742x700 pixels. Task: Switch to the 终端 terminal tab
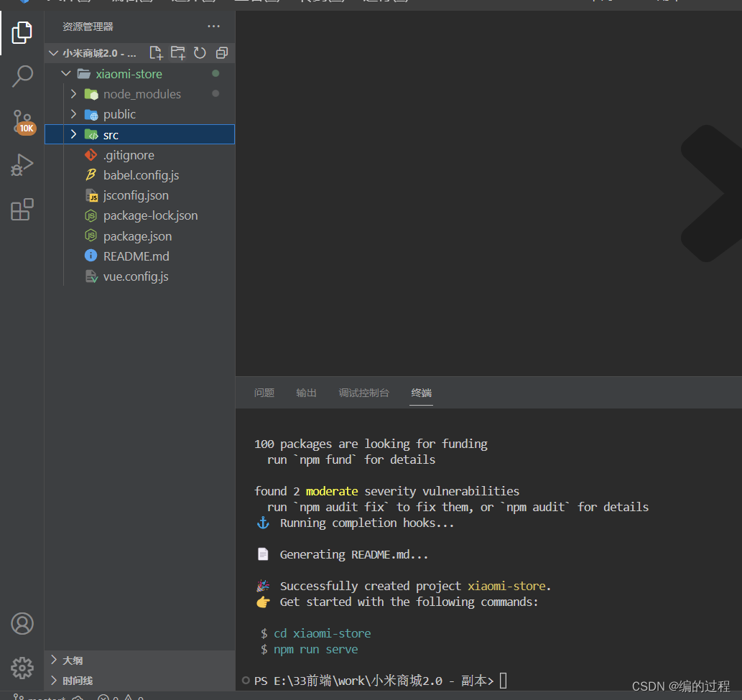pos(421,393)
